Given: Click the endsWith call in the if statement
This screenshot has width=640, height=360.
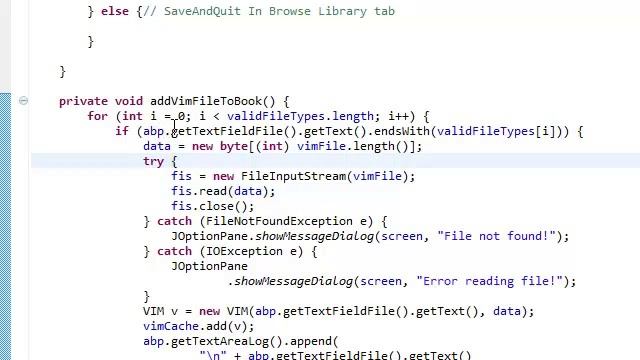Looking at the screenshot, I should coord(402,131).
